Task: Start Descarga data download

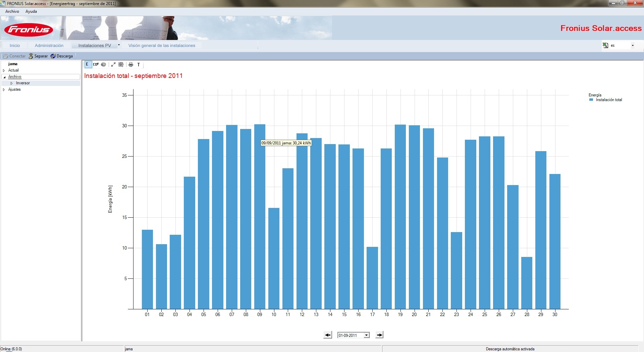Action: click(x=62, y=56)
